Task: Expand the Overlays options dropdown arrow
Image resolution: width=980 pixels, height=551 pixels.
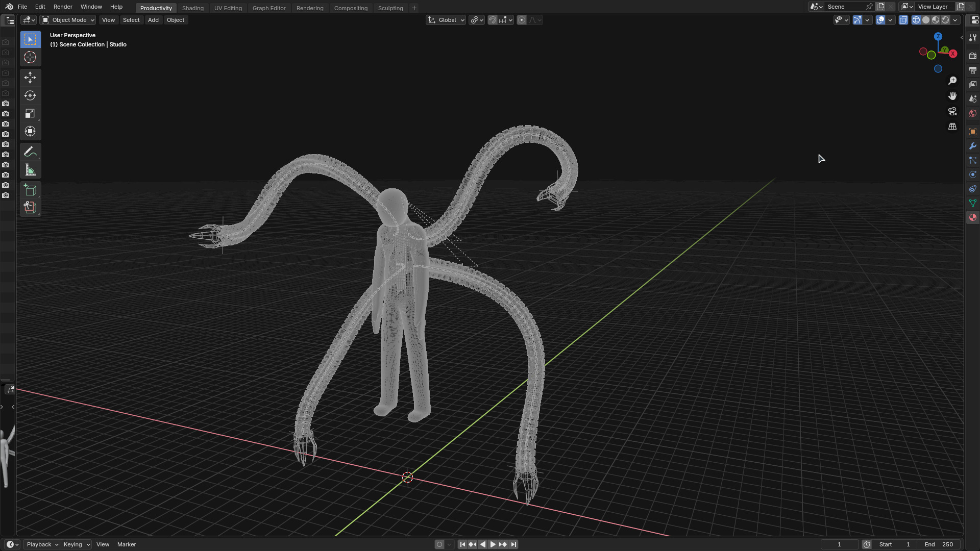Action: coord(891,20)
